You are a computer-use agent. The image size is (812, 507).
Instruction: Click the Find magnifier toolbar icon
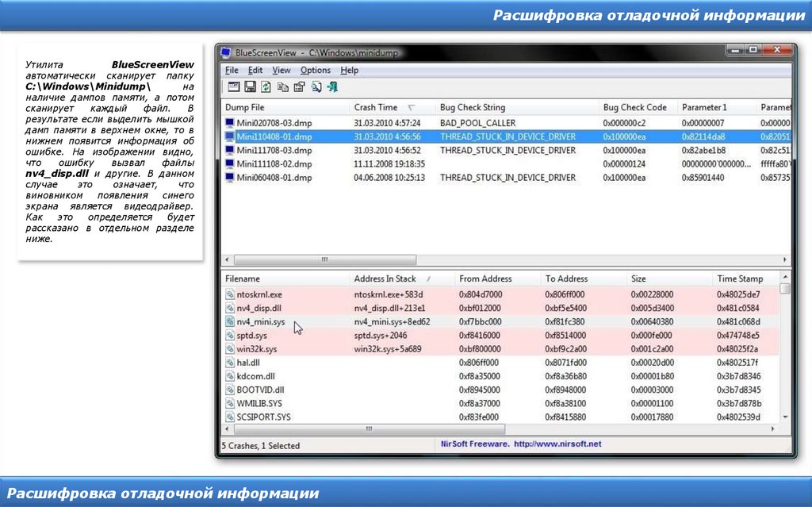pos(316,87)
